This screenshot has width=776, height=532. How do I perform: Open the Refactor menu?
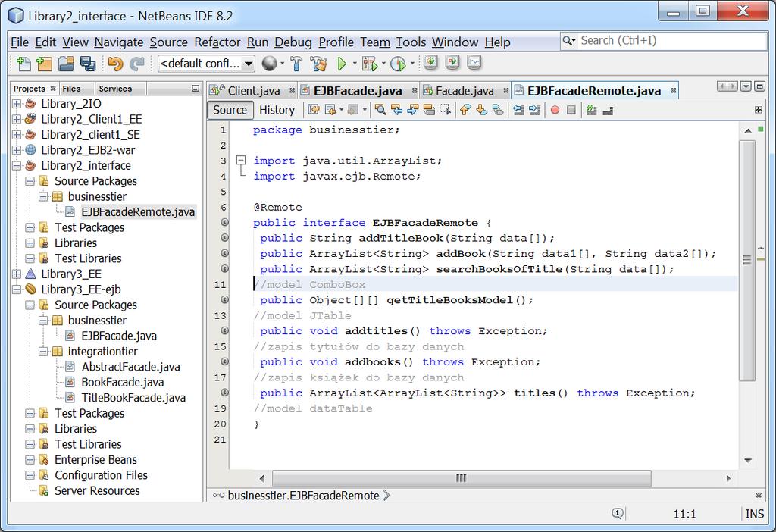(217, 42)
